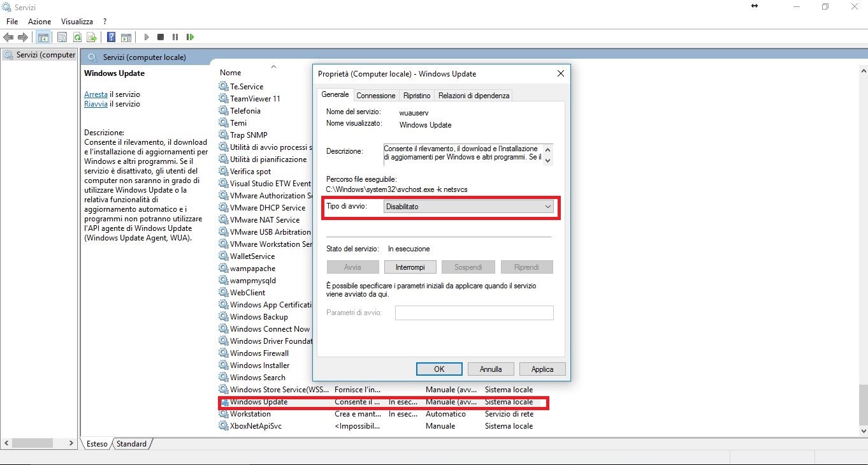Switch to the Connessione tab
The width and height of the screenshot is (868, 465).
tap(376, 96)
